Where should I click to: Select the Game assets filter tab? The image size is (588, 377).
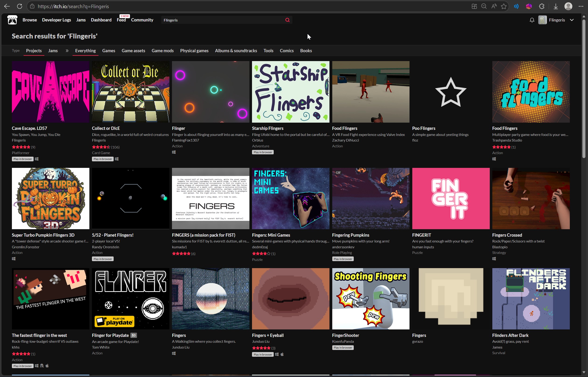133,51
